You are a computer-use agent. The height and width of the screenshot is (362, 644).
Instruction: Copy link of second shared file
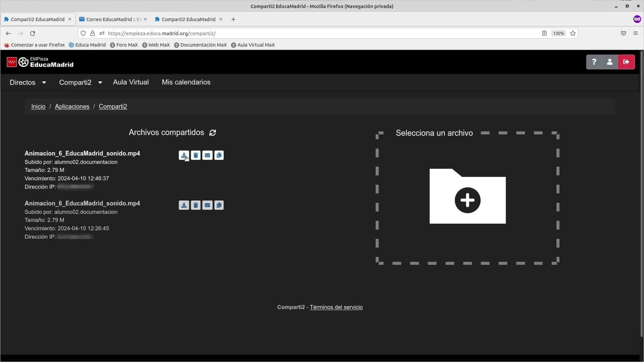pos(219,205)
